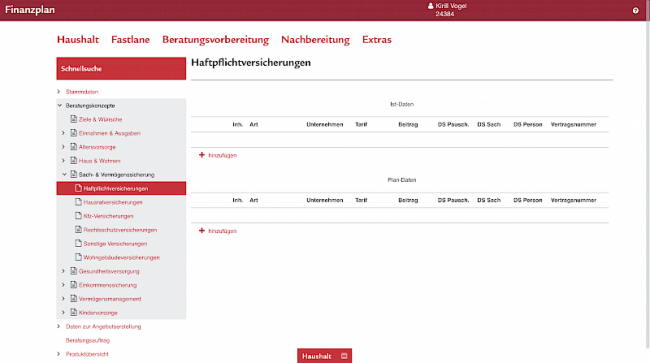
Task: Click the page icon next to Wohngebäudeversicherungen
Action: 78,257
